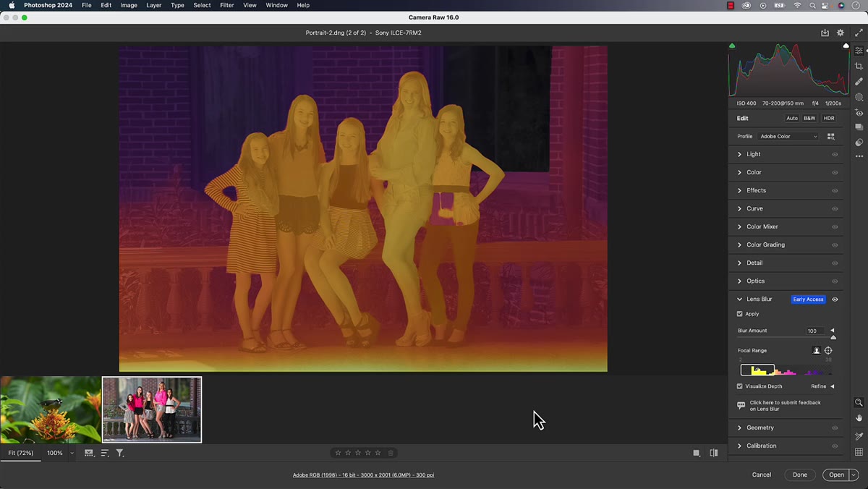Toggle before/after split view icon
868x489 pixels.
[x=714, y=453]
